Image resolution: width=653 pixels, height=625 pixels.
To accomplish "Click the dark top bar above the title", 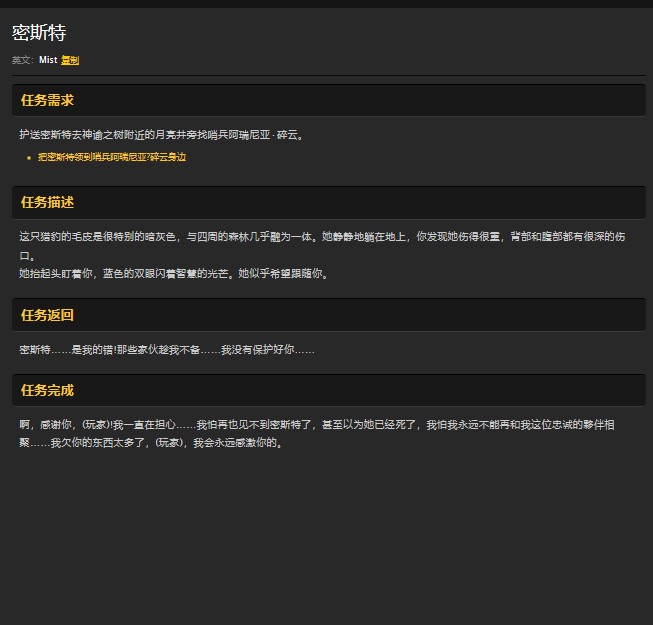I will coord(326,4).
